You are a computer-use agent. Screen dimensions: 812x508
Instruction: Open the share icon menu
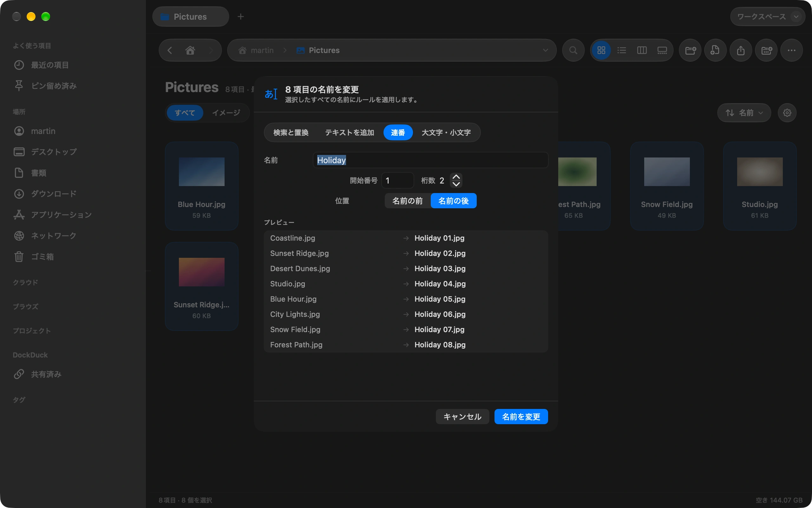pos(741,50)
